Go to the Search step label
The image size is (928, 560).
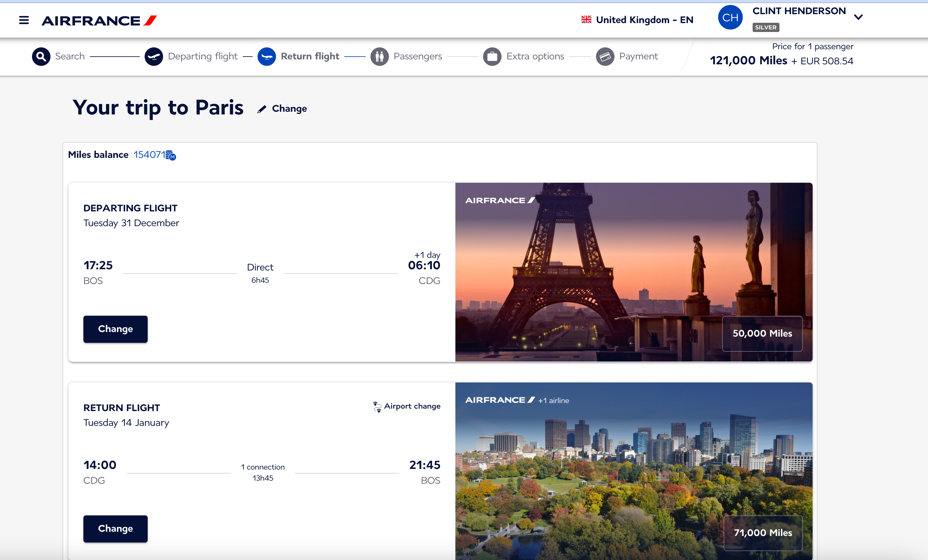click(70, 56)
